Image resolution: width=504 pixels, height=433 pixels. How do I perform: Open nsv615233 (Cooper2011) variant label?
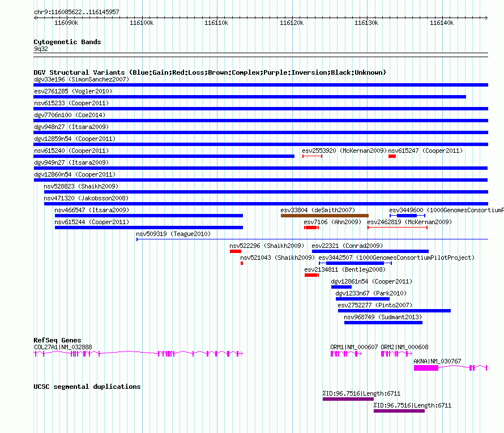71,103
